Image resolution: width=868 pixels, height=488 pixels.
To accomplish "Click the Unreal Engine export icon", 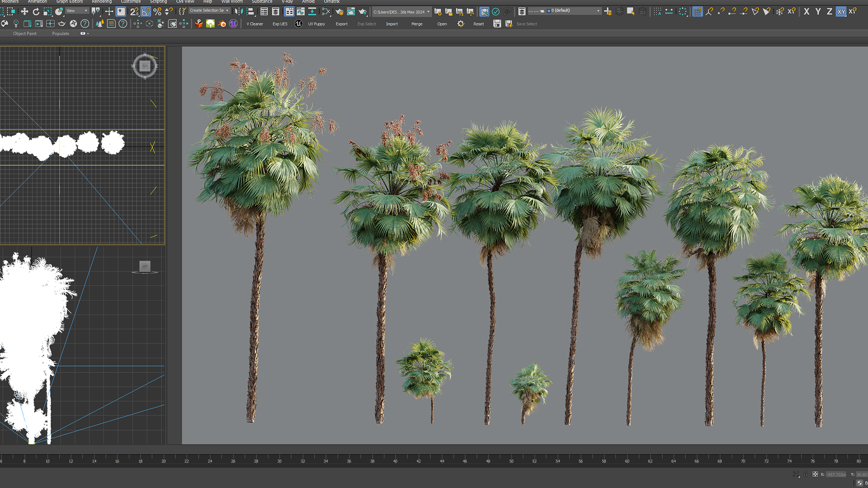I will [298, 23].
